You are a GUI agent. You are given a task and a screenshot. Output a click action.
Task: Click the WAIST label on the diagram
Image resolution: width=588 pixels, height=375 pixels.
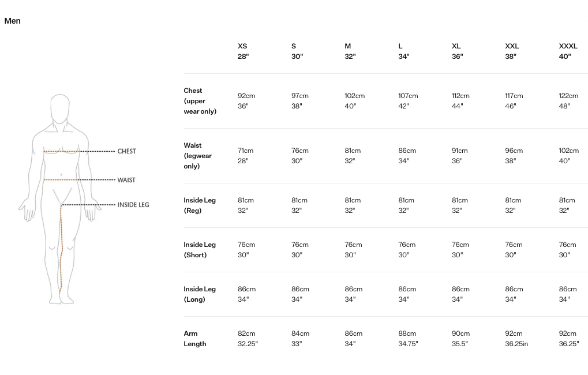coord(126,180)
